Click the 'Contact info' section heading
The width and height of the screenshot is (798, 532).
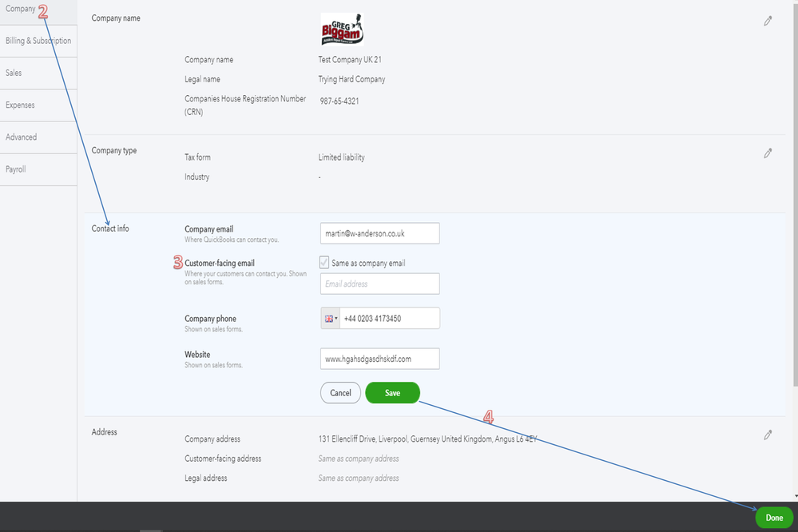(x=110, y=228)
